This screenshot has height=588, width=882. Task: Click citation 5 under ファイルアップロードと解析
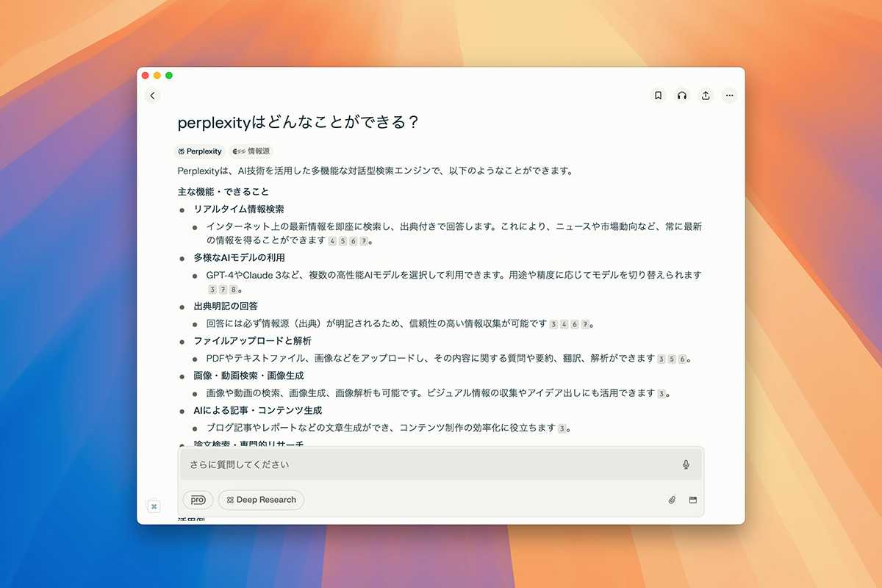(x=672, y=359)
